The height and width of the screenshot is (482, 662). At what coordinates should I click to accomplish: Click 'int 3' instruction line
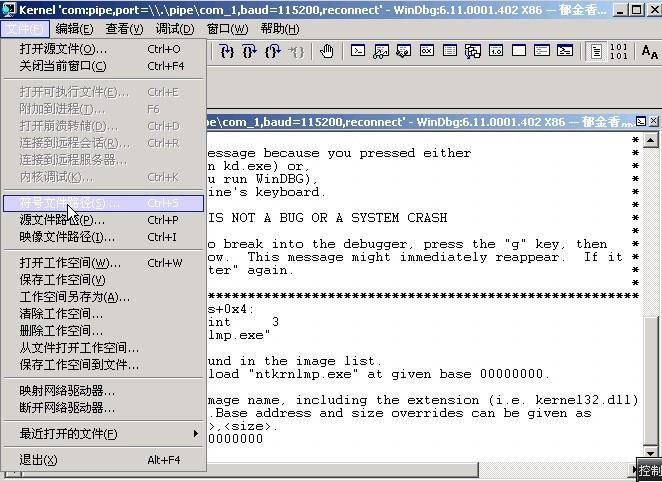tap(243, 322)
